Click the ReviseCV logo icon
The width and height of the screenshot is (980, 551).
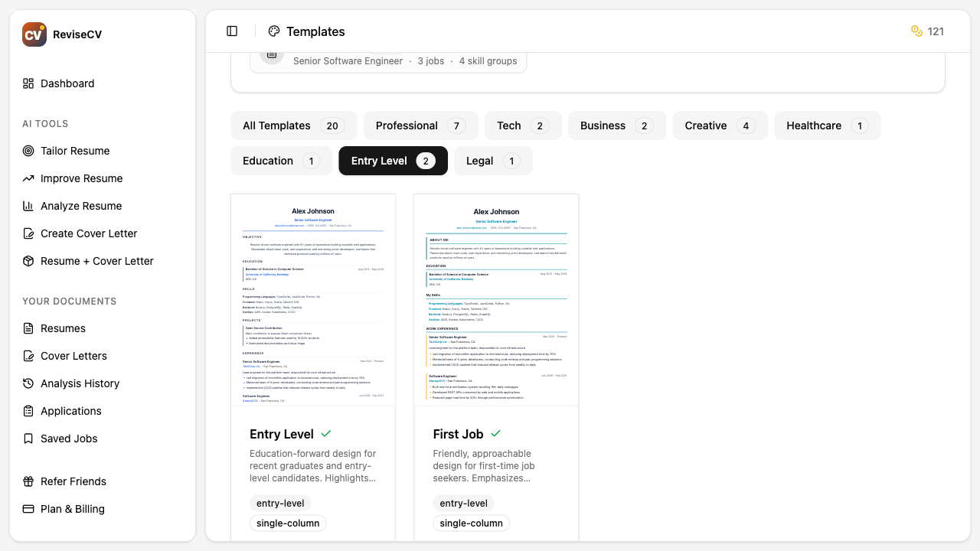click(x=34, y=34)
